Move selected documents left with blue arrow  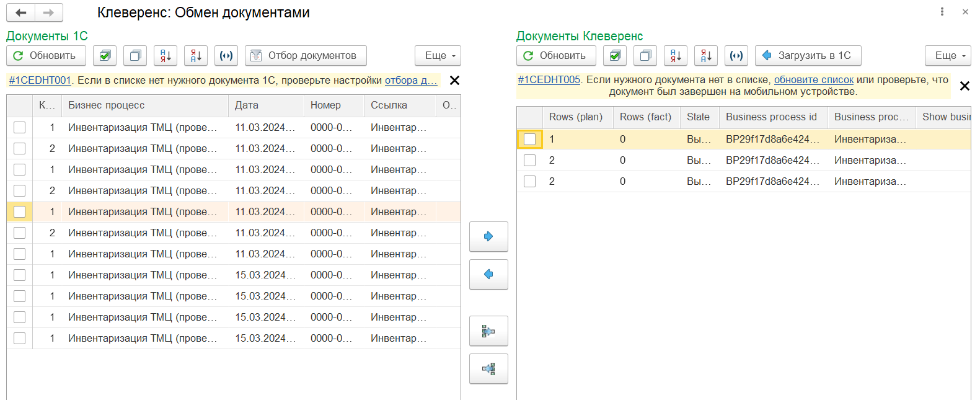488,274
